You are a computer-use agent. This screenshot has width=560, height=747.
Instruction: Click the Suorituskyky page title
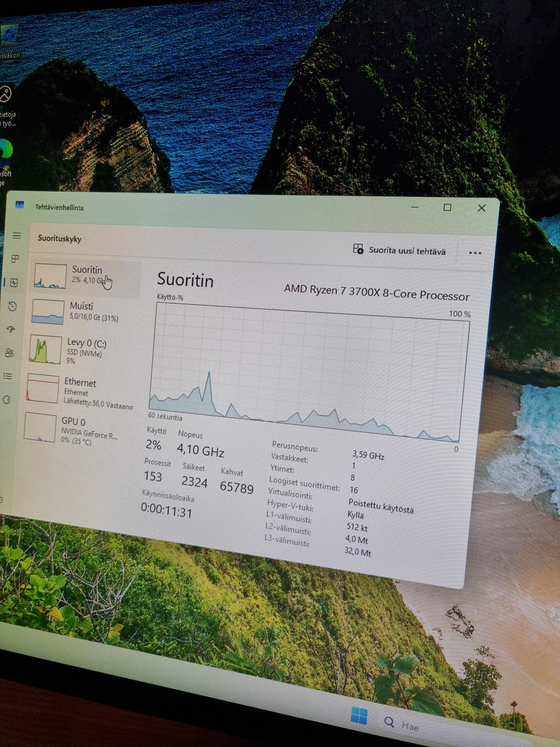(60, 238)
